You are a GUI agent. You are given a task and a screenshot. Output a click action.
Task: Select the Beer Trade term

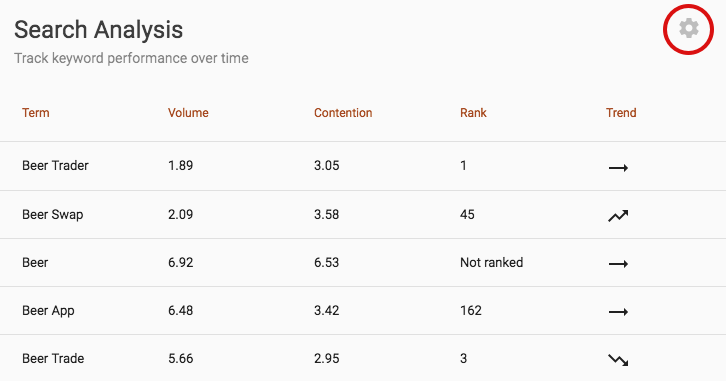pyautogui.click(x=53, y=359)
